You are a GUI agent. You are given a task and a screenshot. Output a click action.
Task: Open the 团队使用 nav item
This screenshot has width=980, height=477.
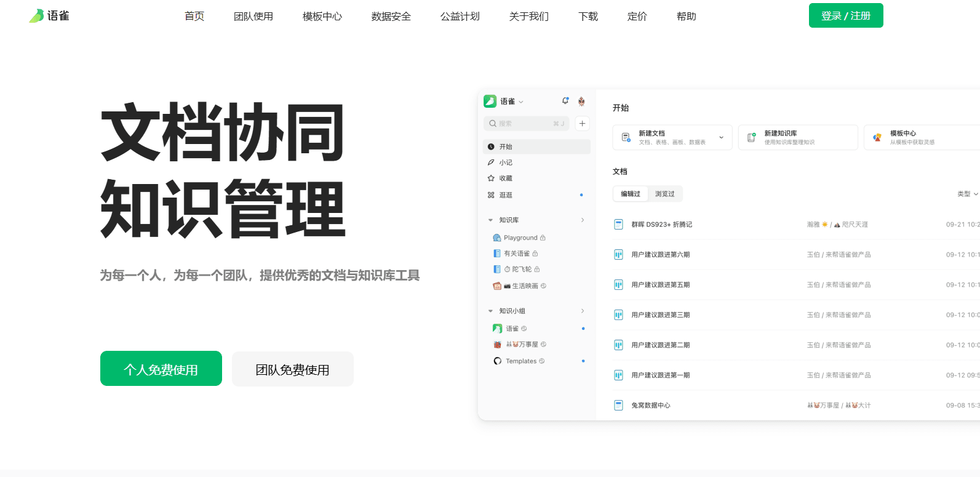(253, 17)
